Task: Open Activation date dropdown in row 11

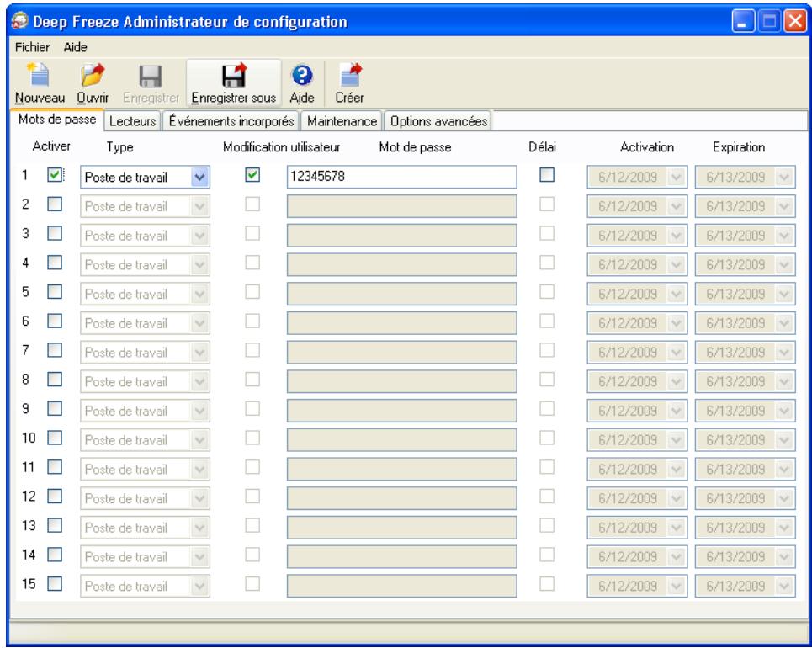Action: [x=676, y=470]
